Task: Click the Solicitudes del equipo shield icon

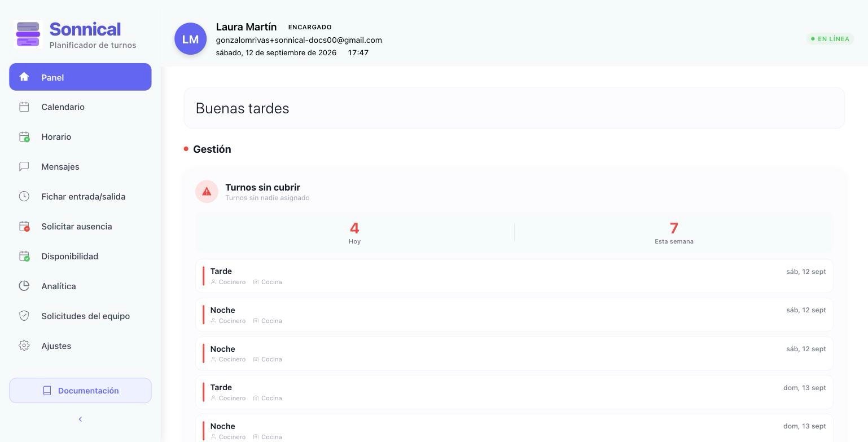Action: (24, 316)
